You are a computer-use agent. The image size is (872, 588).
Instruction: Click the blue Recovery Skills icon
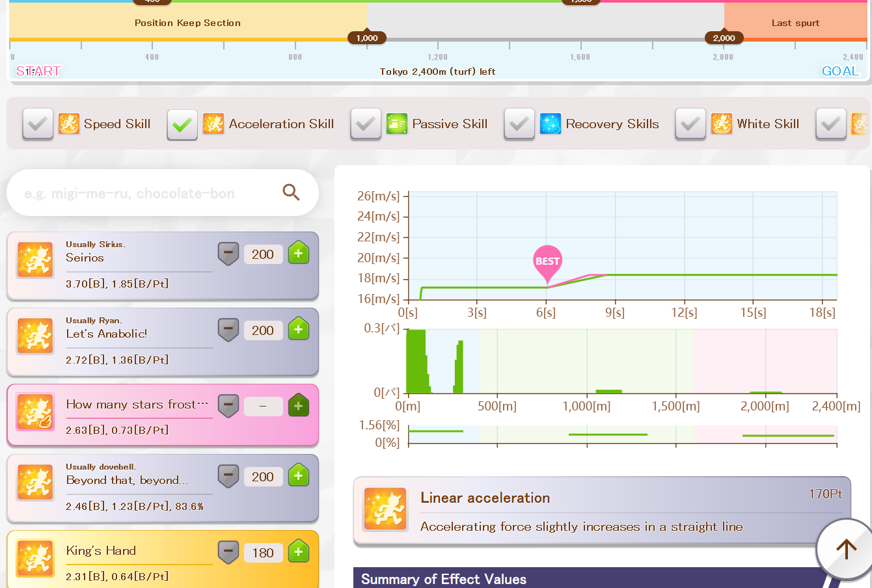(551, 124)
